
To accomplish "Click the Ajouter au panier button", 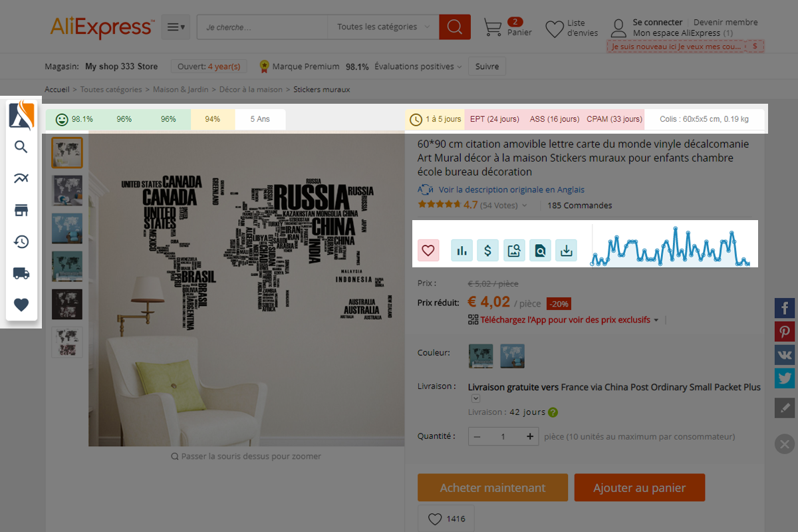I will [x=640, y=487].
